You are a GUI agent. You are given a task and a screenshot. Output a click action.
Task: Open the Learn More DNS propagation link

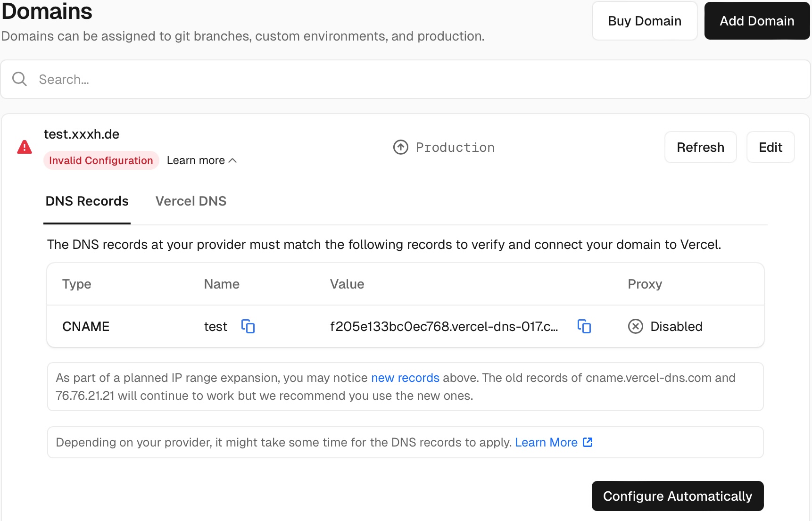click(x=546, y=442)
